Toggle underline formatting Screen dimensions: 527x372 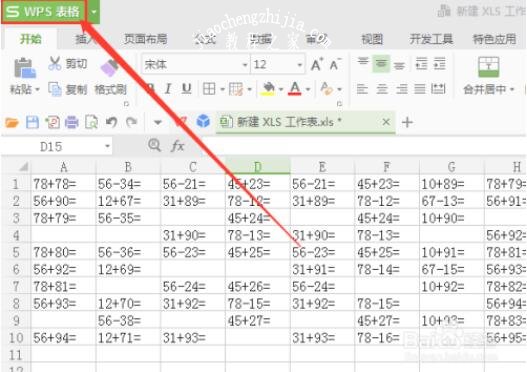[x=186, y=89]
